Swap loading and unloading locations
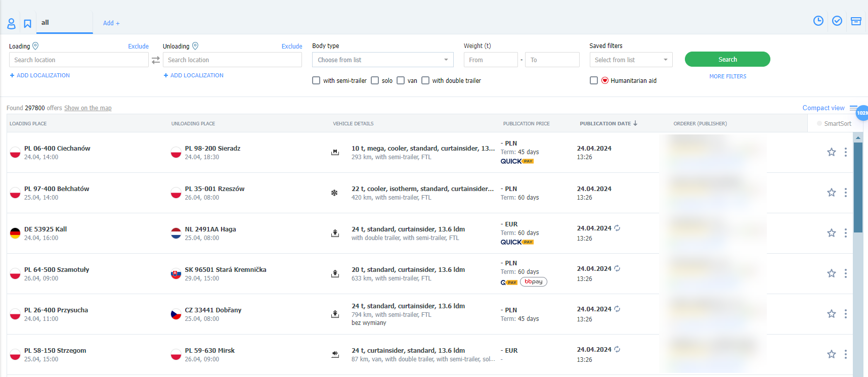 (x=156, y=60)
